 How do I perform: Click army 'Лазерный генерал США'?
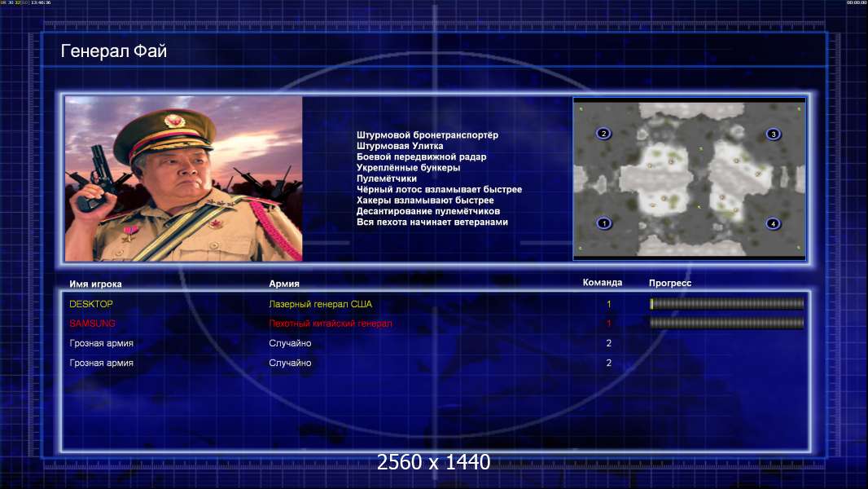tap(321, 304)
